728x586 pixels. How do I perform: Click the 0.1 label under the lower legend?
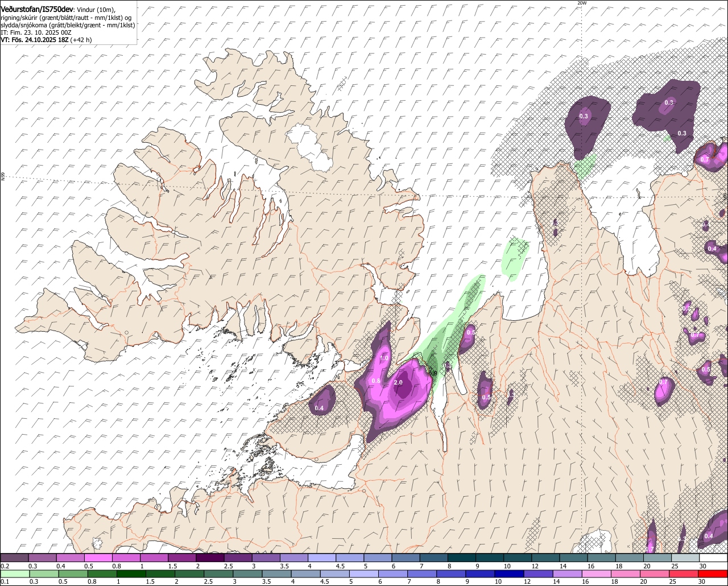(x=5, y=581)
